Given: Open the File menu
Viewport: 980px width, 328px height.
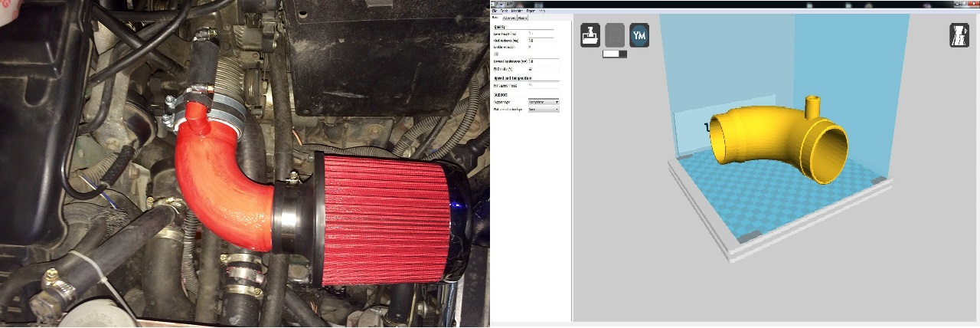Looking at the screenshot, I should pyautogui.click(x=495, y=11).
